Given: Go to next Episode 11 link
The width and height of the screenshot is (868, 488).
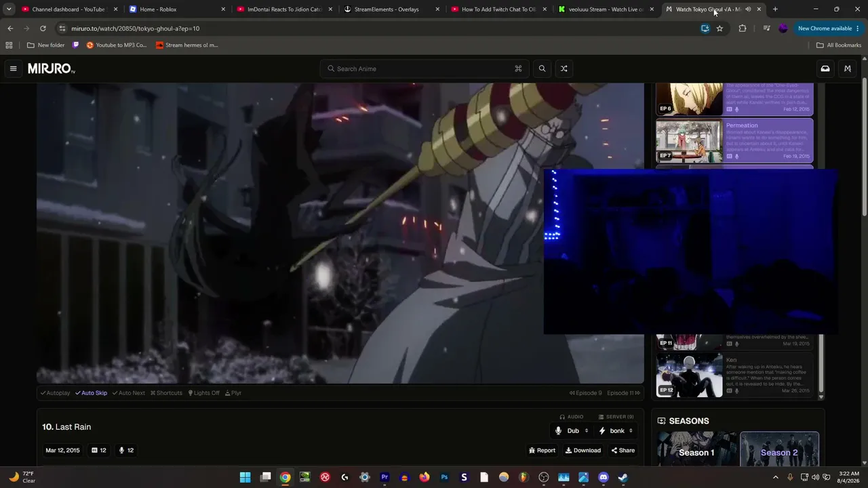Looking at the screenshot, I should pos(623,393).
